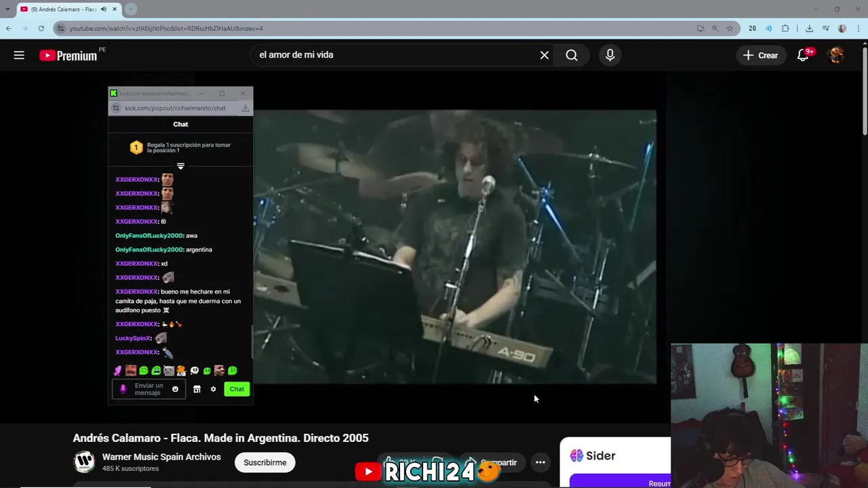The width and height of the screenshot is (868, 488).
Task: Click the 'Enviar un mensaje' chat input
Action: 148,389
